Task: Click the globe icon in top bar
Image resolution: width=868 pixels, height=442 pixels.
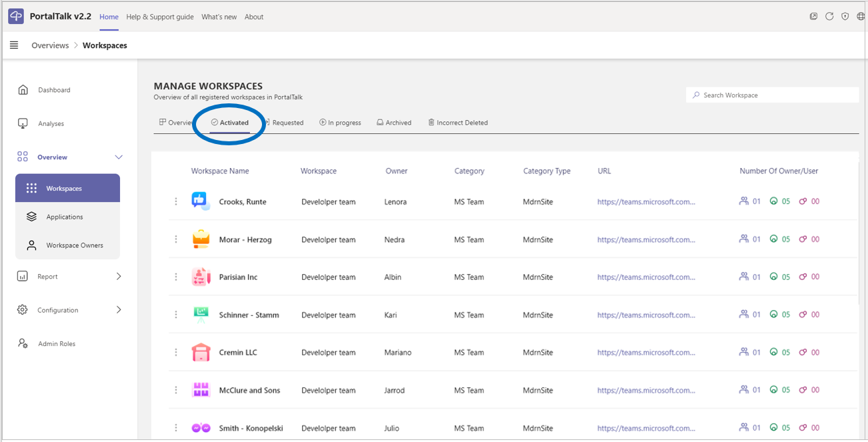Action: 861,17
